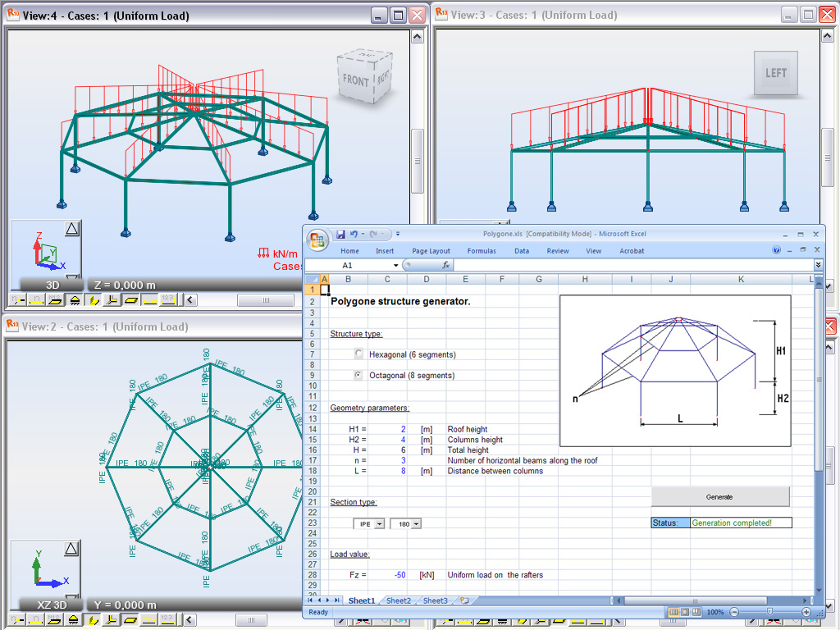
Task: Click the Excel horizontal scrollbar thumb
Action: point(696,600)
